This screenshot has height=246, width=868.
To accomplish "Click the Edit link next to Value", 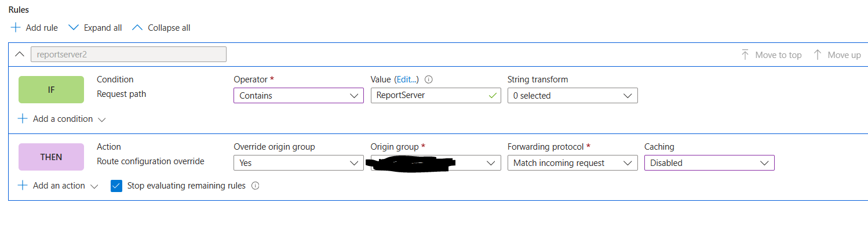I will 406,79.
